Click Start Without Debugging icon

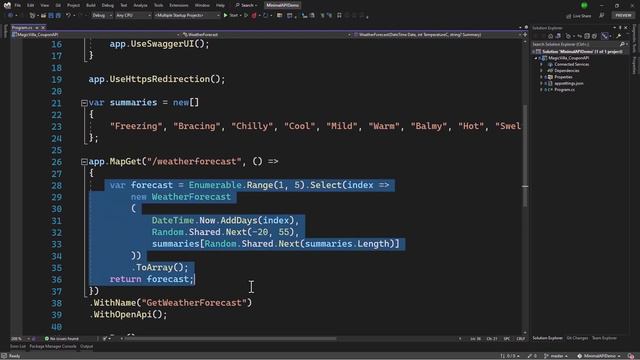coord(246,16)
